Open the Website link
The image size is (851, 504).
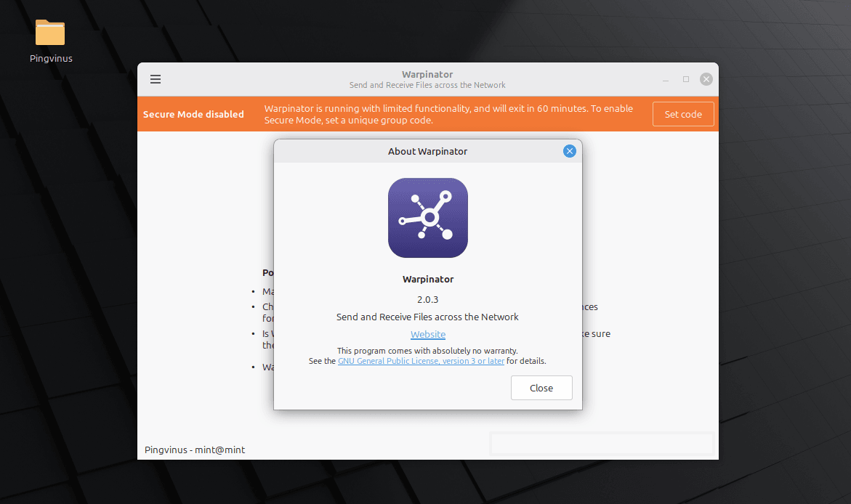[x=428, y=335]
